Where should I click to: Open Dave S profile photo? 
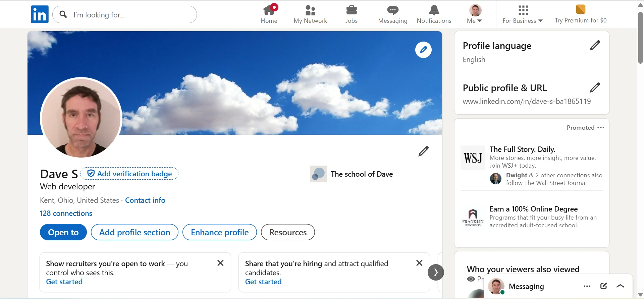(x=81, y=118)
